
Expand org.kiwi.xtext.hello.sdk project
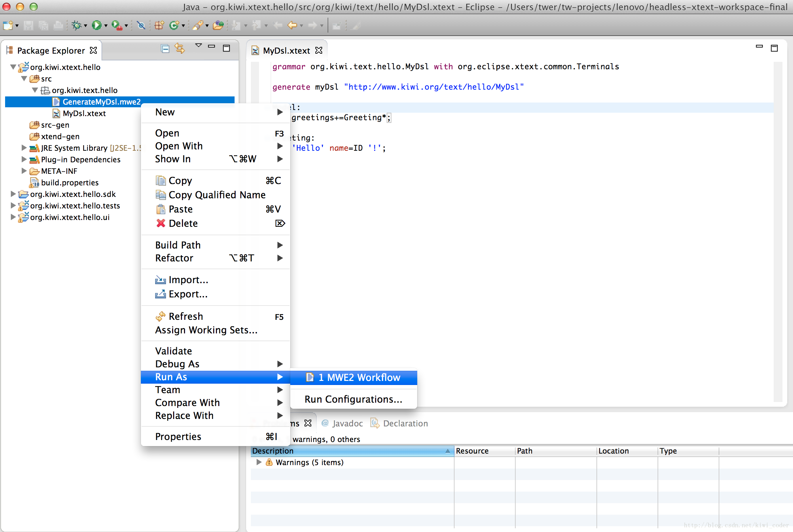[x=13, y=194]
